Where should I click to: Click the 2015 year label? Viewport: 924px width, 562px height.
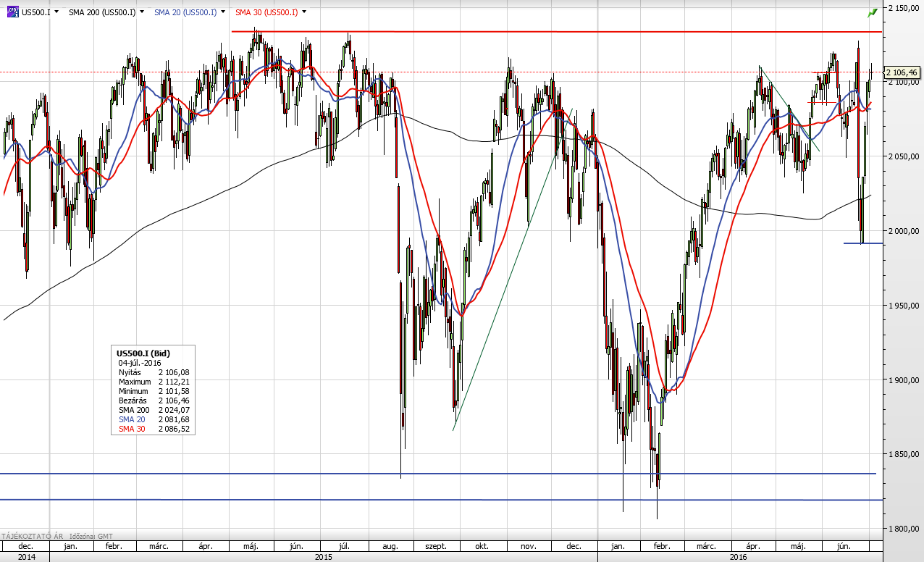click(324, 556)
